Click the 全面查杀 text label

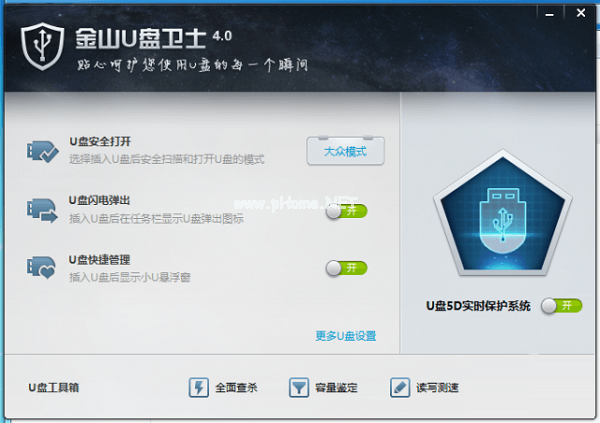click(x=236, y=387)
